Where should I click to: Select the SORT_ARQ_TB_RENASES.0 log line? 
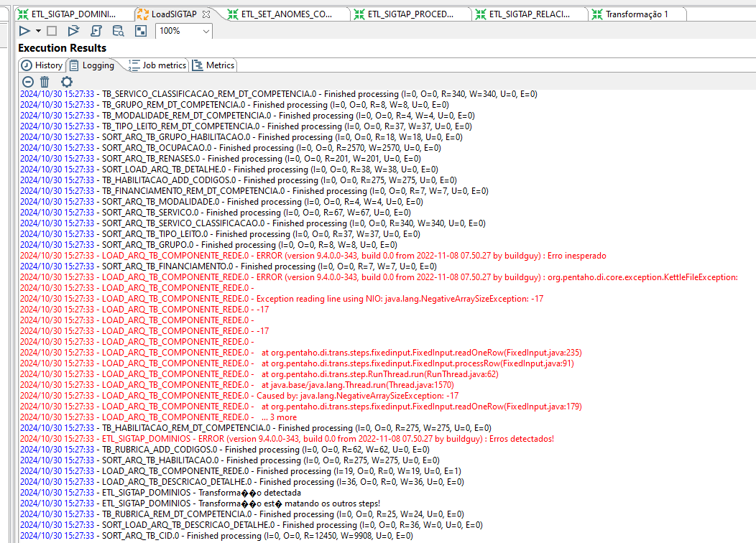221,159
